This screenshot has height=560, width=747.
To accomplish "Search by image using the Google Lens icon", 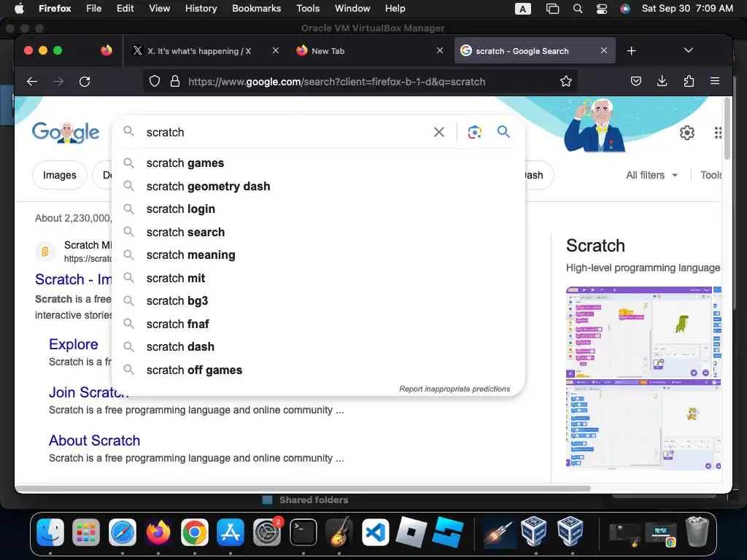I will click(x=474, y=132).
